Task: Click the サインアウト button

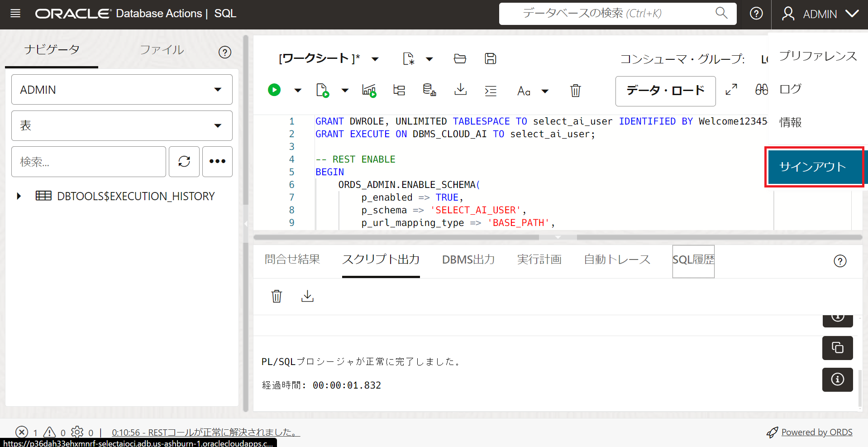Action: pyautogui.click(x=813, y=167)
